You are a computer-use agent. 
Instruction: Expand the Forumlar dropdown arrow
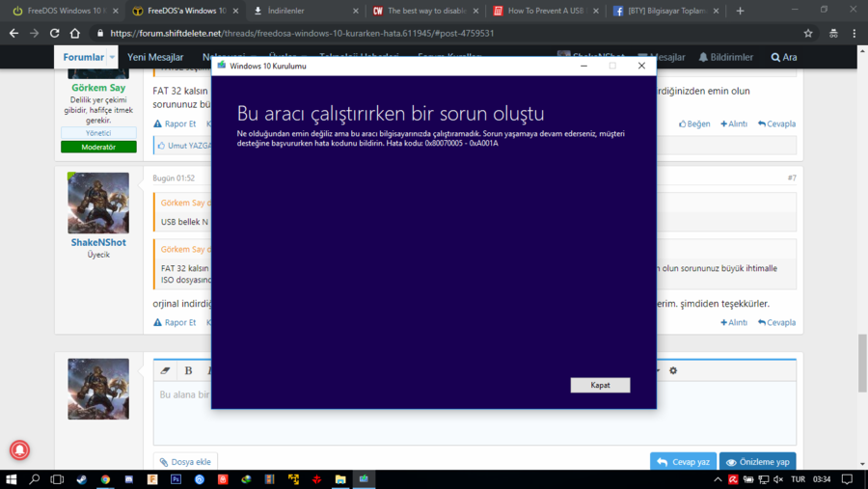pos(112,57)
